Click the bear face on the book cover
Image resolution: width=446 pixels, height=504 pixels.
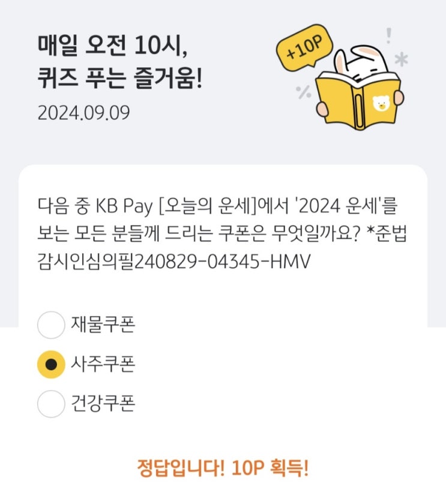point(381,103)
